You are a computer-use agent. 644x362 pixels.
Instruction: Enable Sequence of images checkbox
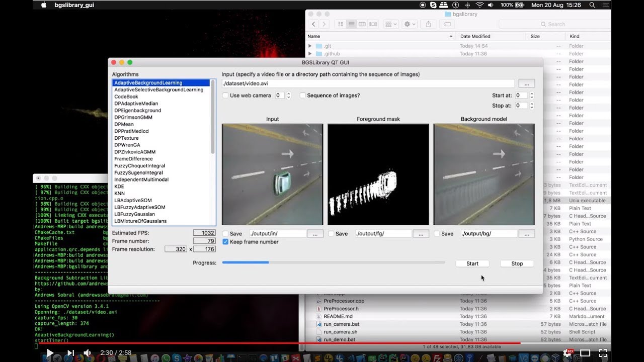pyautogui.click(x=302, y=96)
